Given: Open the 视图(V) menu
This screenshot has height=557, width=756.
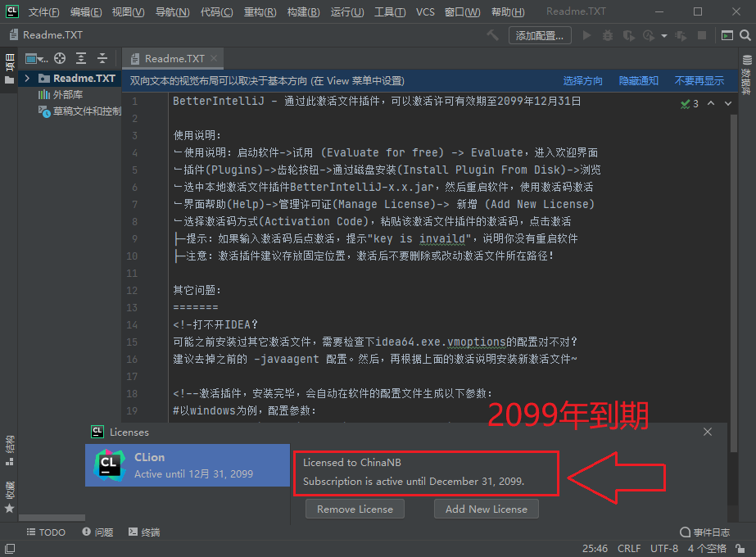Looking at the screenshot, I should (x=129, y=11).
